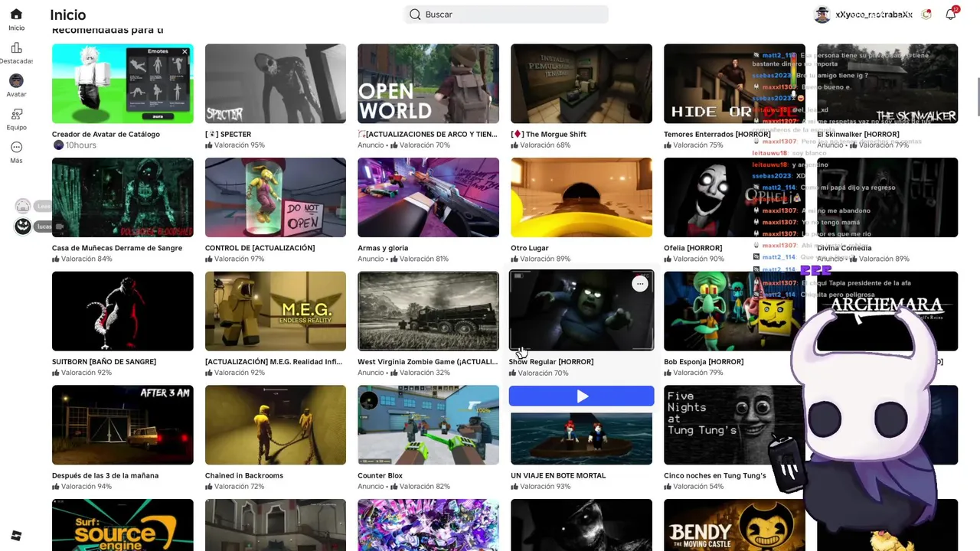Open The Morgue Shift thumbnail
Viewport: 980px width, 551px height.
point(582,83)
